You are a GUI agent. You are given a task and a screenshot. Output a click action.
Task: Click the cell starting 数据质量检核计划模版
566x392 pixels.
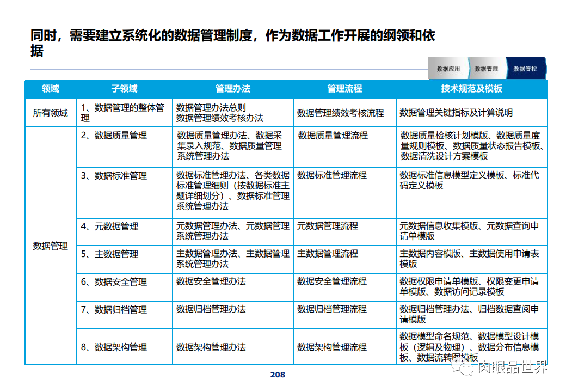click(x=471, y=147)
